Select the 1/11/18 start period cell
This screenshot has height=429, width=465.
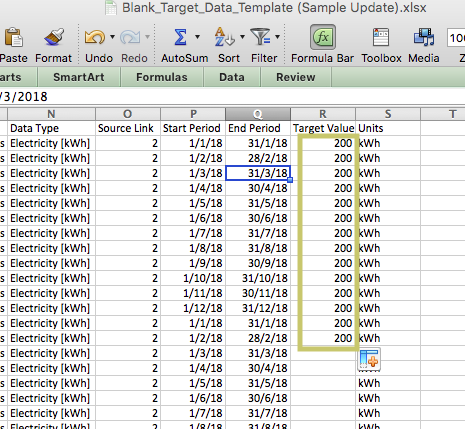pos(193,293)
